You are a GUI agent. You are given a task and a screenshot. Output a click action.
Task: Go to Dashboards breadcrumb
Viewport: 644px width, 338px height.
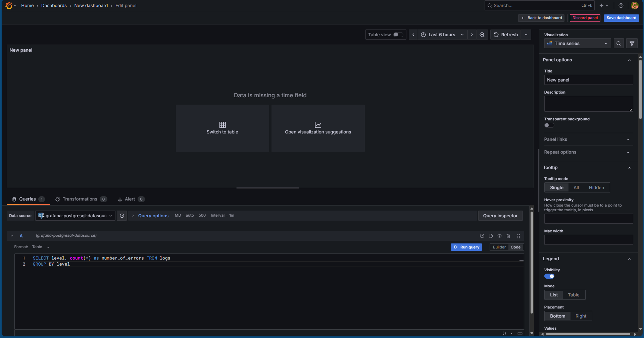coord(54,5)
